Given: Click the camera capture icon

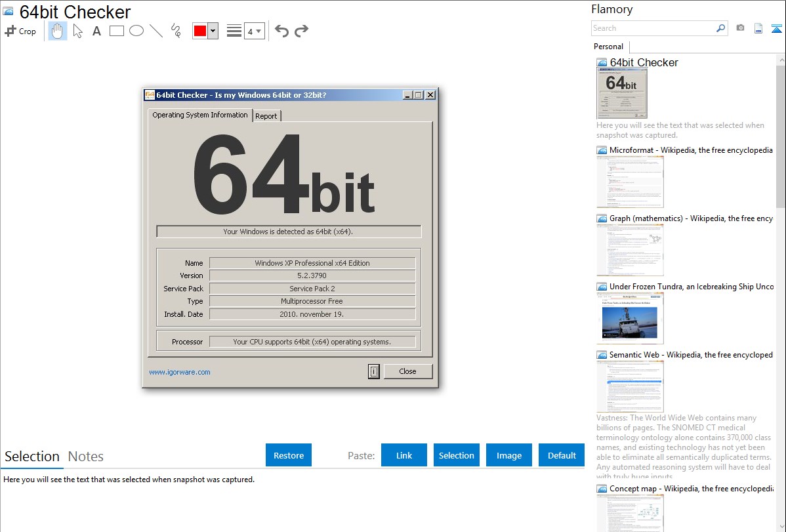Looking at the screenshot, I should [x=740, y=28].
